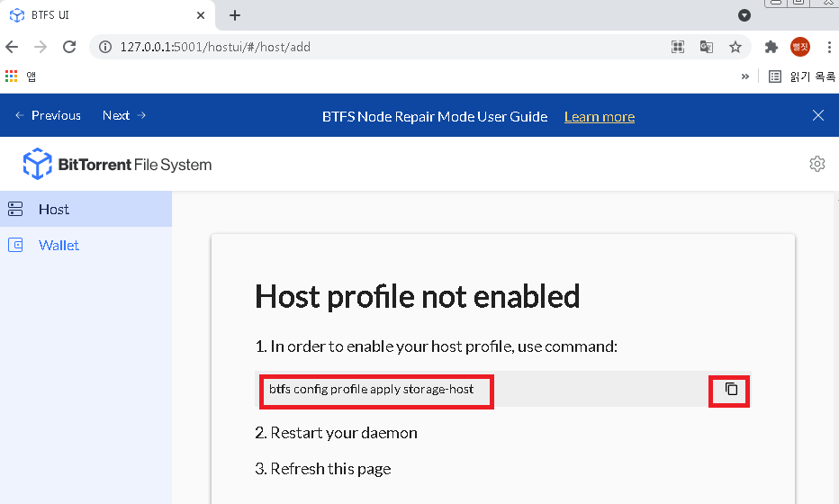Click the BitTorrent File System logo
Viewport: 839px width, 504px height.
coord(117,165)
